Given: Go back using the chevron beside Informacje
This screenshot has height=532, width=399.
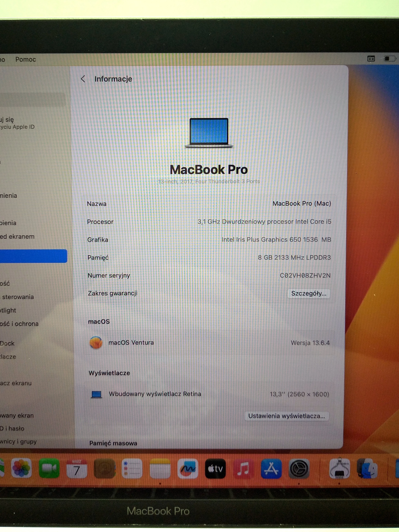Looking at the screenshot, I should point(83,79).
